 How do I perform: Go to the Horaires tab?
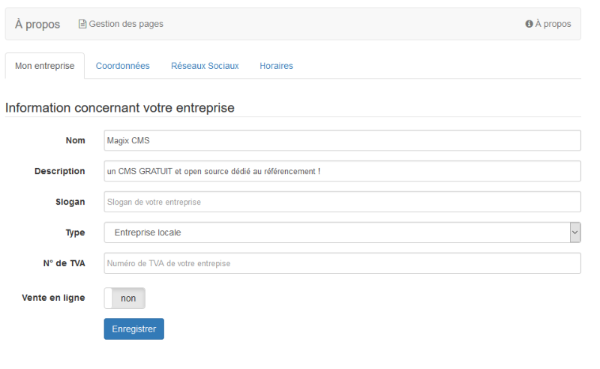276,66
